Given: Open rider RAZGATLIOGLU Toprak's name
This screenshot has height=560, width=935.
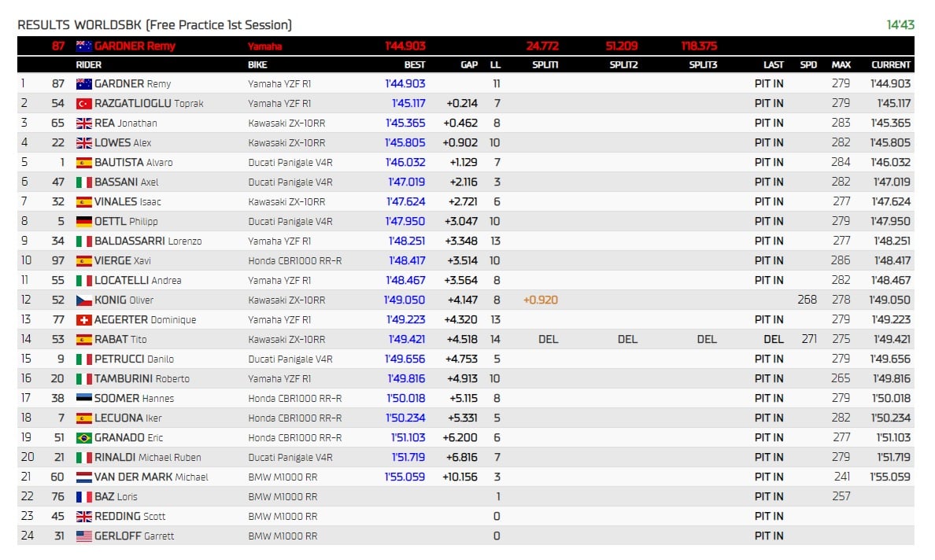Looking at the screenshot, I should pos(149,104).
